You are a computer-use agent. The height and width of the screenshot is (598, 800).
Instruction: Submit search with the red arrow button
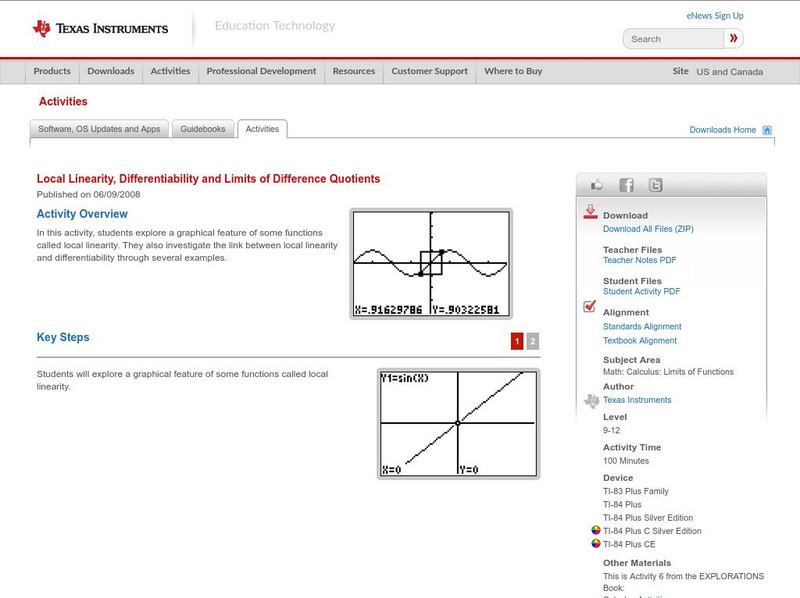pyautogui.click(x=733, y=38)
